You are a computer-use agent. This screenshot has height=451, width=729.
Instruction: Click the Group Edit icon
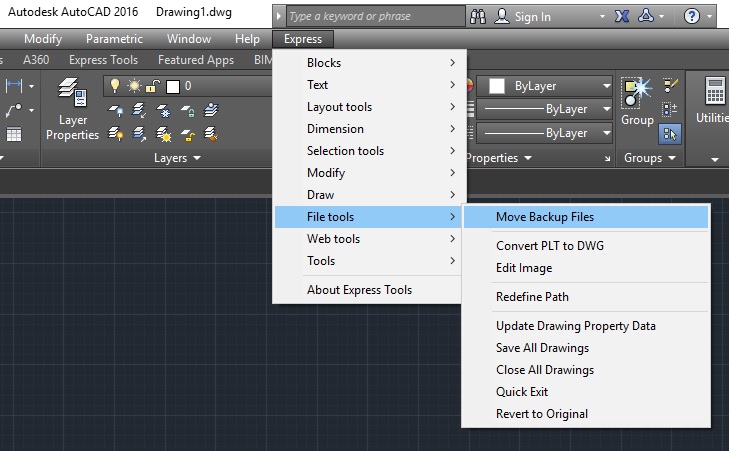pyautogui.click(x=670, y=85)
